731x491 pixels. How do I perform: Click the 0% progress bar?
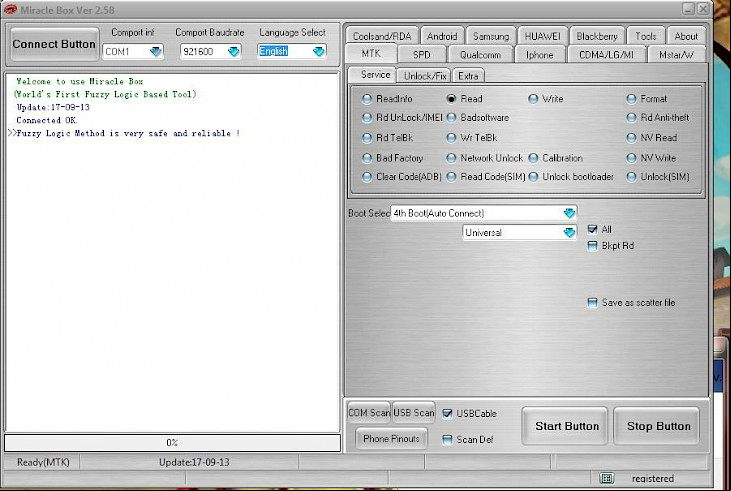point(172,443)
